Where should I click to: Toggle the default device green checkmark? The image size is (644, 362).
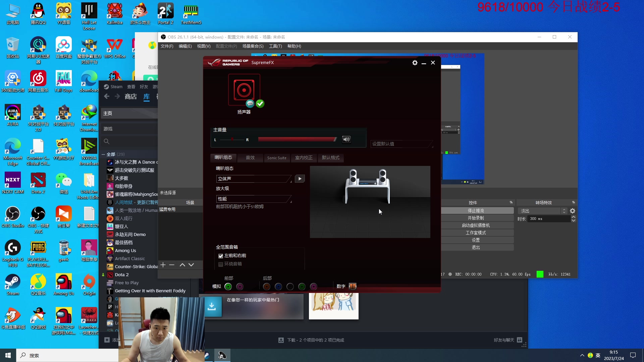coord(260,104)
